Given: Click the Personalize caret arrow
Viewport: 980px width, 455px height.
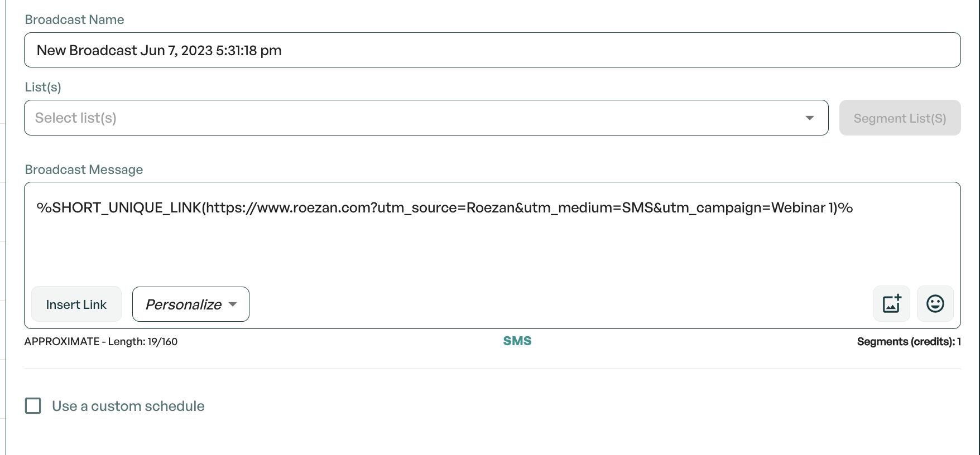Looking at the screenshot, I should 233,304.
